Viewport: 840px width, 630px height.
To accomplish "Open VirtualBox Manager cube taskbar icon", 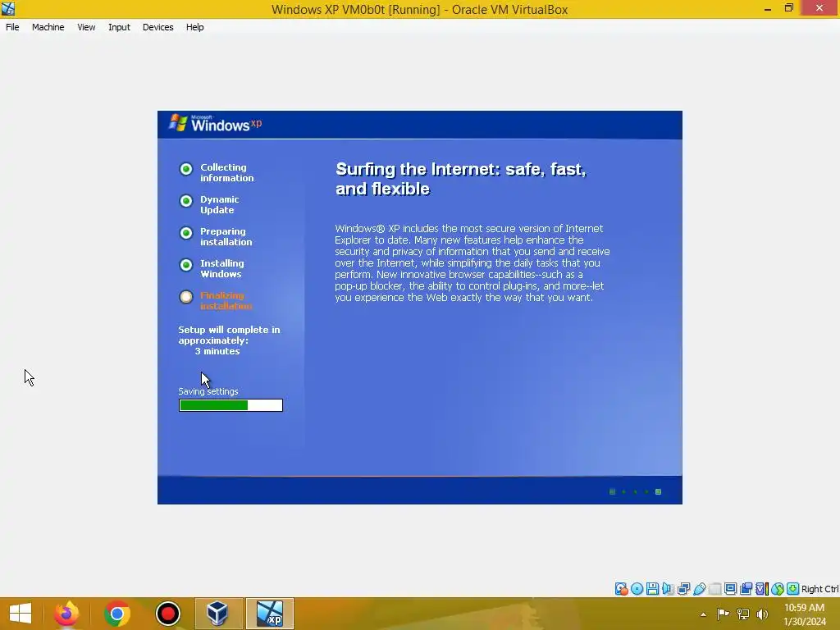I will coord(218,614).
